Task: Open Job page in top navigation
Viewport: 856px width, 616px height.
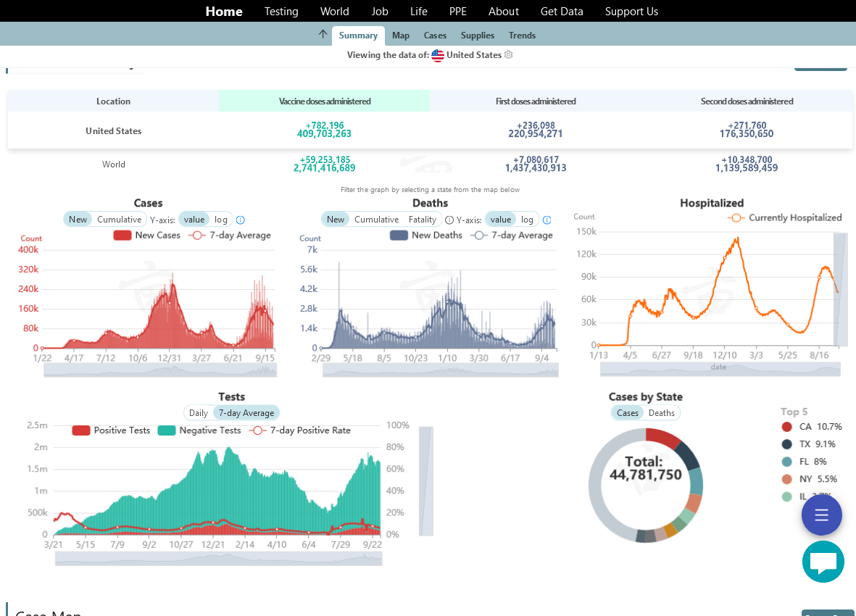Action: click(x=379, y=12)
